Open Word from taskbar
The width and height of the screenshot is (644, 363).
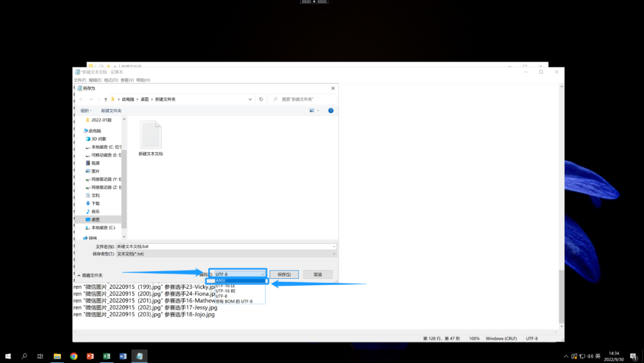123,356
